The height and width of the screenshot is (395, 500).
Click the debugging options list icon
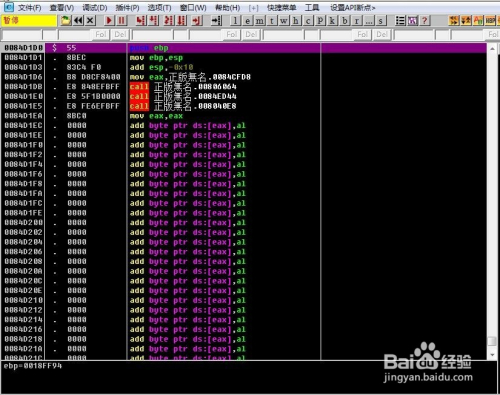(x=400, y=21)
